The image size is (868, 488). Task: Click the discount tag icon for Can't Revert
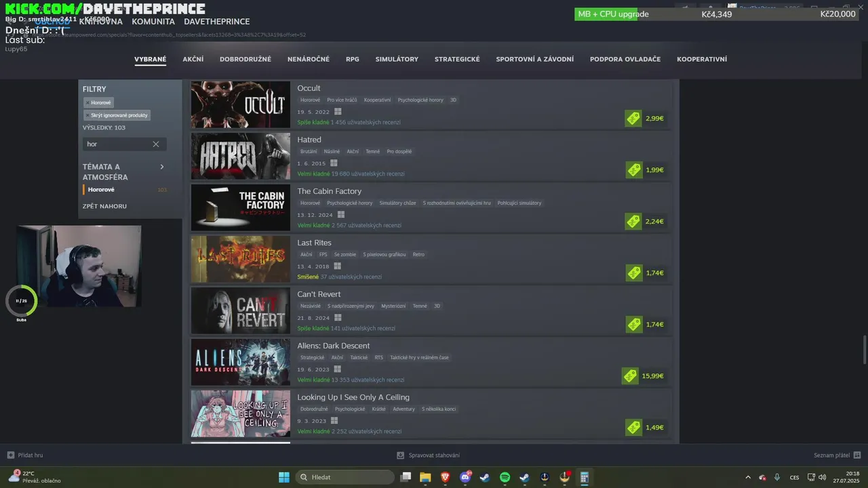point(634,325)
